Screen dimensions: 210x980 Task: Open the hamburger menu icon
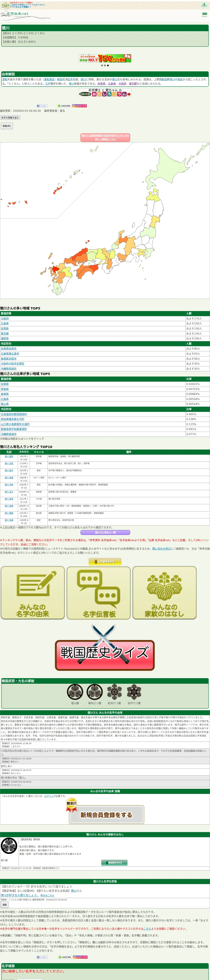(x=205, y=15)
